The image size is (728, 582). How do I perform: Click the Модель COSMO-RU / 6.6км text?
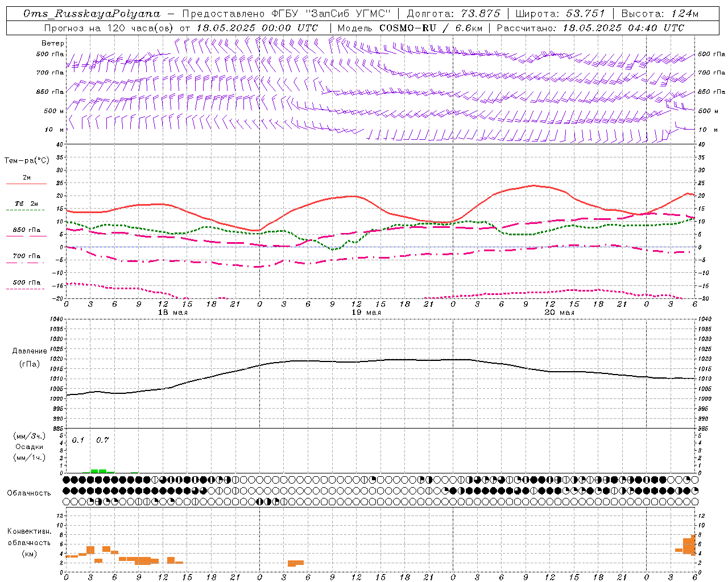(410, 28)
